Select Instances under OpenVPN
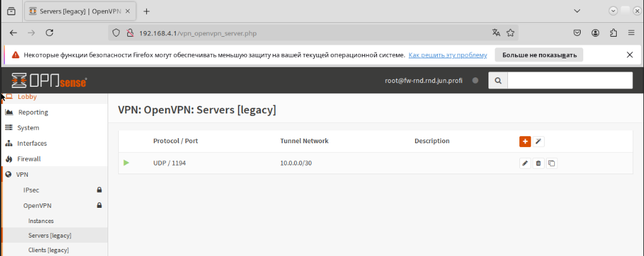 [x=41, y=221]
